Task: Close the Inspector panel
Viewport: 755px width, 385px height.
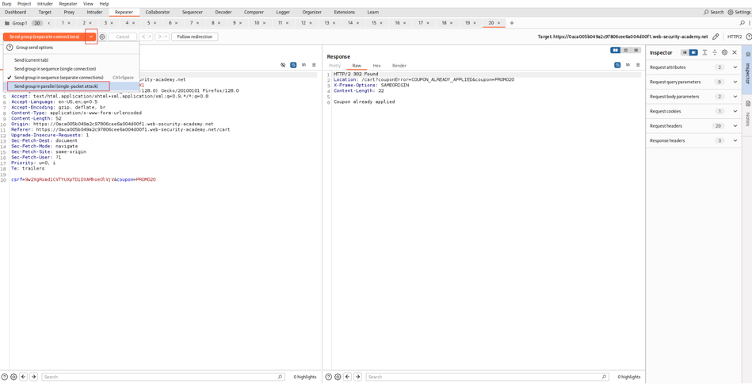Action: tap(735, 52)
